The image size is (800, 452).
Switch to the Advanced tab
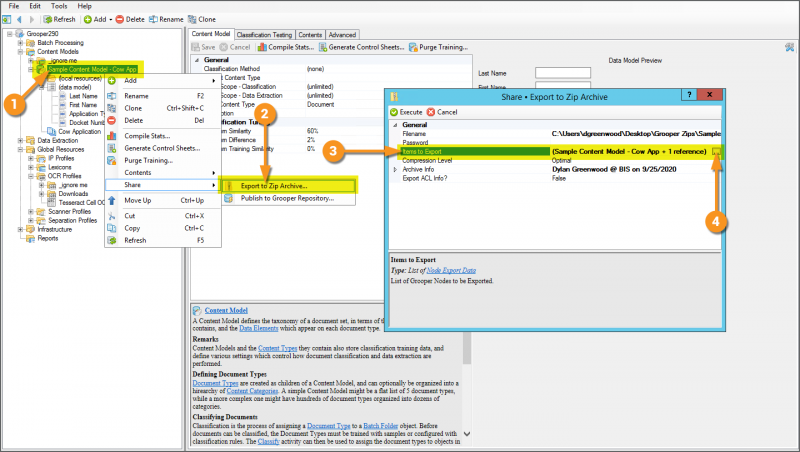(x=342, y=35)
